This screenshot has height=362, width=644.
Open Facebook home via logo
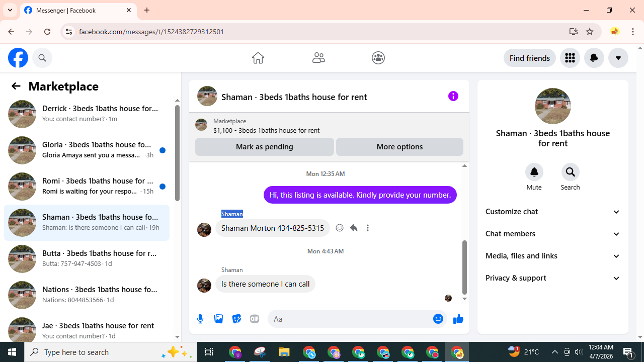18,58
